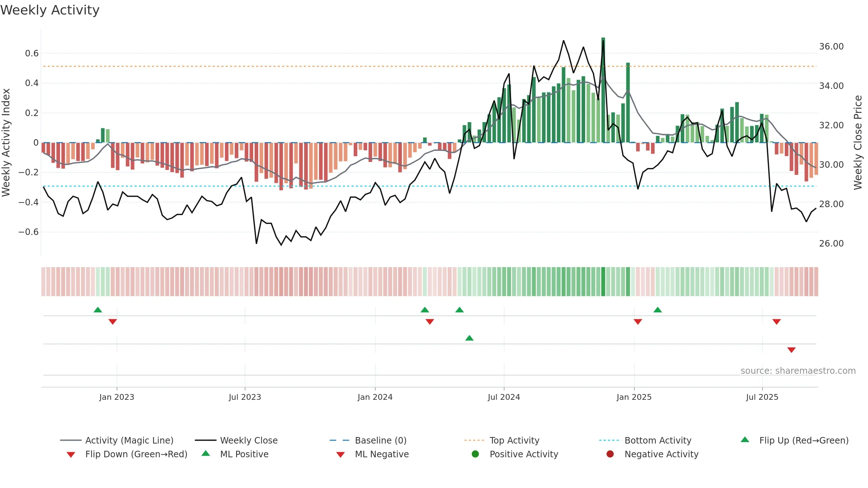Screen dimensions: 868x488
Task: Click the −0.6 activity tick label
Action: tap(29, 232)
